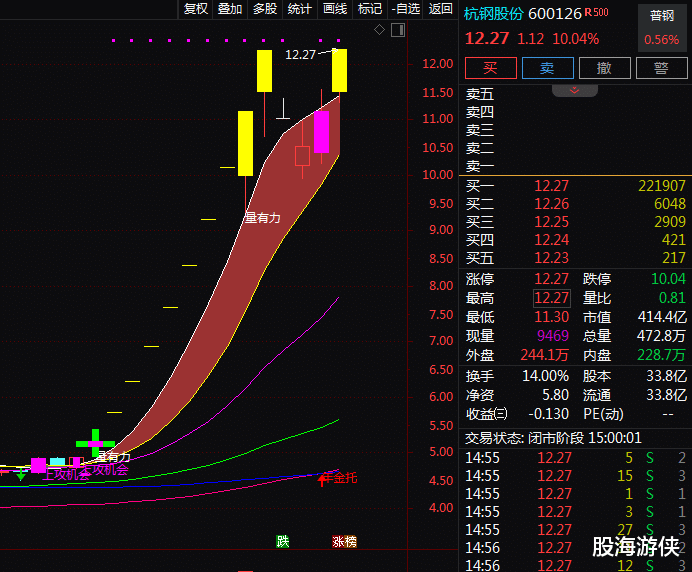
Task: Click the red 买 buy button
Action: (x=490, y=68)
